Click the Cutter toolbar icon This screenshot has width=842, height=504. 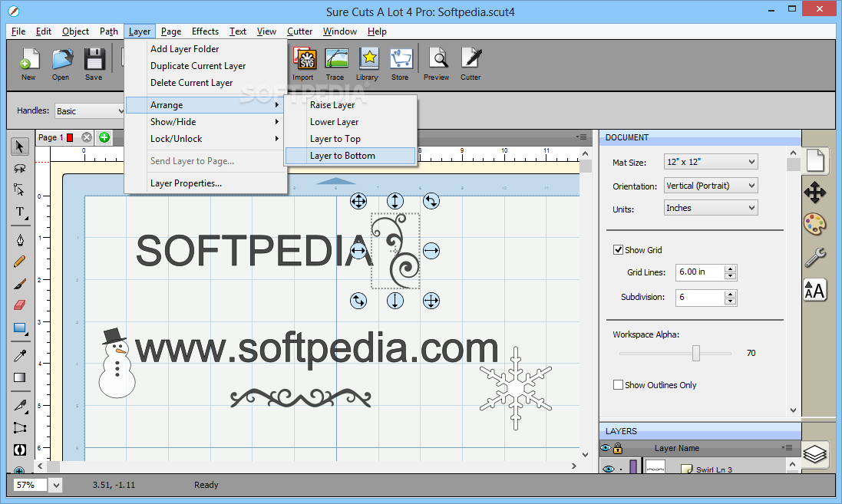471,64
